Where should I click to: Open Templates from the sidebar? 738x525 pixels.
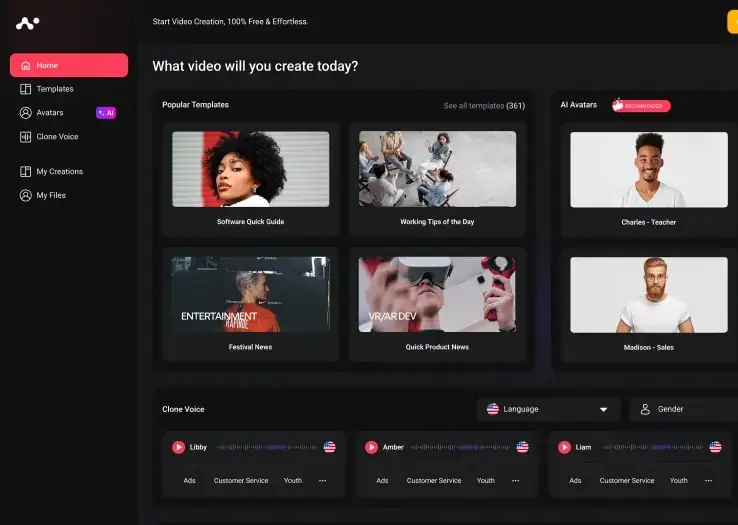[x=55, y=89]
